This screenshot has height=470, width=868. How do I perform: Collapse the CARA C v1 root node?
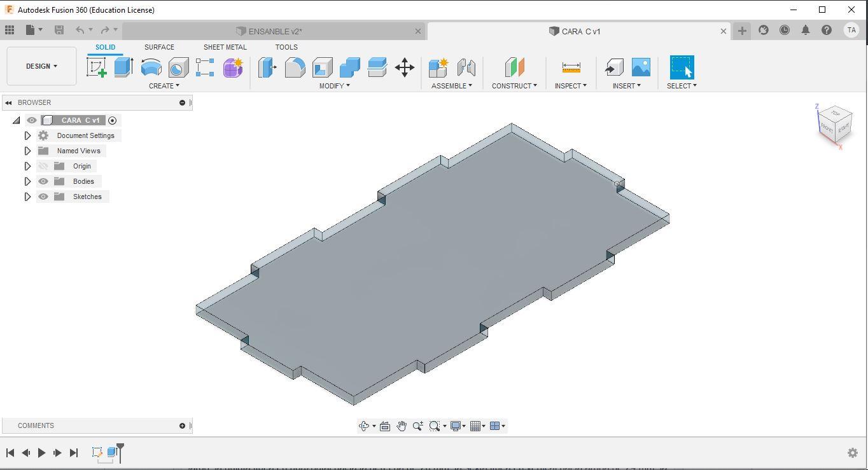pos(16,120)
